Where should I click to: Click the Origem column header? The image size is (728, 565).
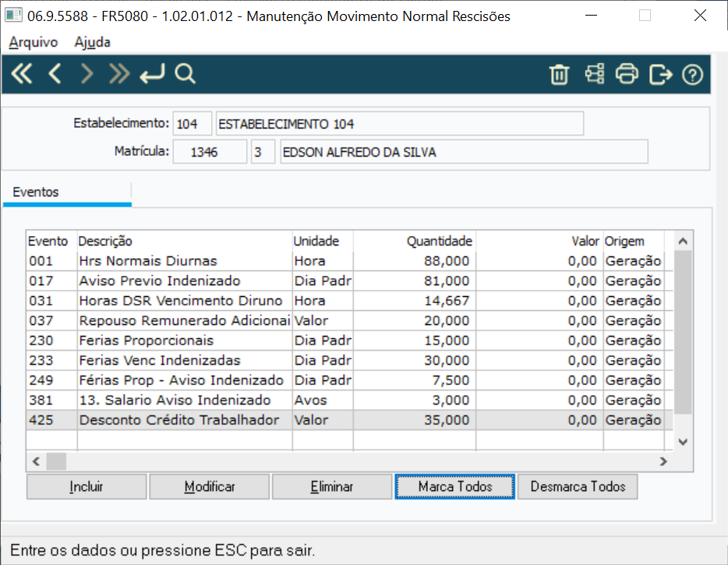[x=634, y=241]
